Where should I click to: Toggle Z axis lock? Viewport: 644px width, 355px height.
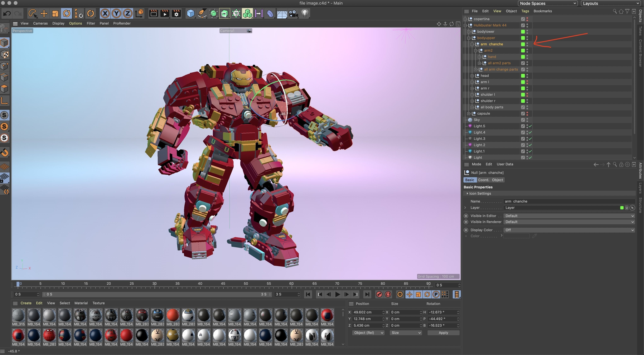pyautogui.click(x=127, y=13)
